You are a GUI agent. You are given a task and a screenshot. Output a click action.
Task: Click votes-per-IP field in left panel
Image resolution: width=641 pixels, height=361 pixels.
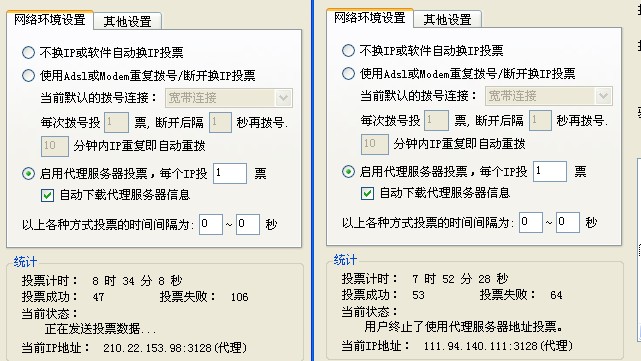pyautogui.click(x=230, y=173)
